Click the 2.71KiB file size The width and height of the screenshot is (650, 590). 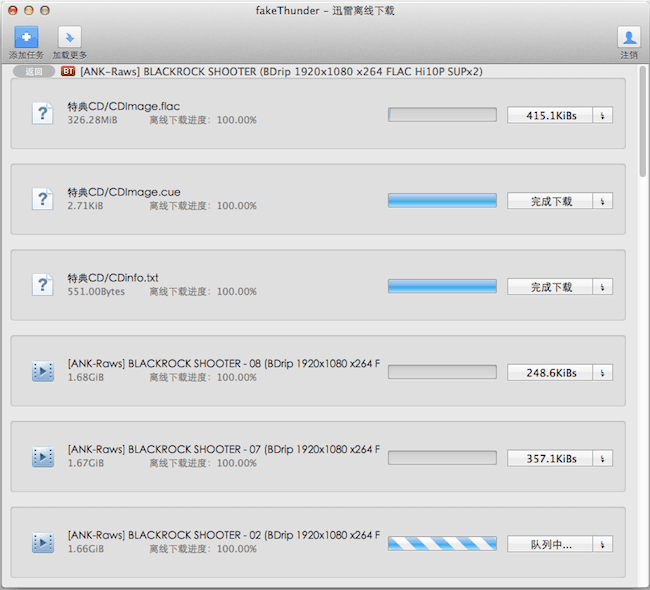click(x=85, y=206)
